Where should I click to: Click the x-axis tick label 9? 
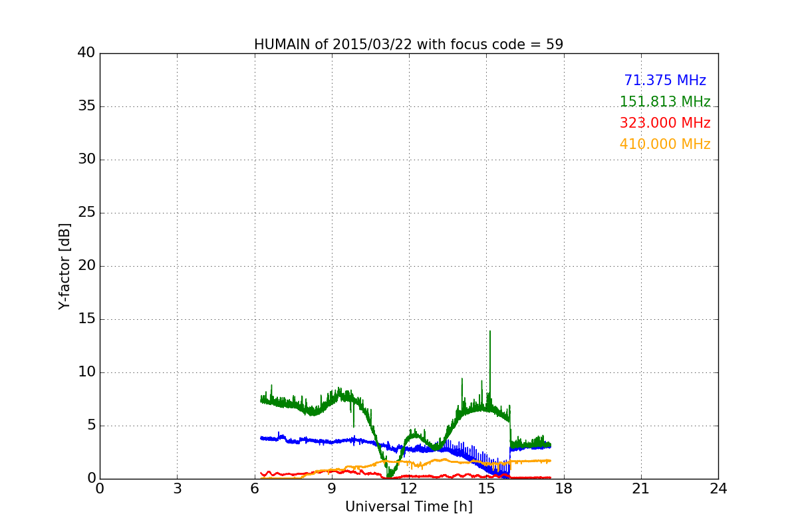coord(332,489)
